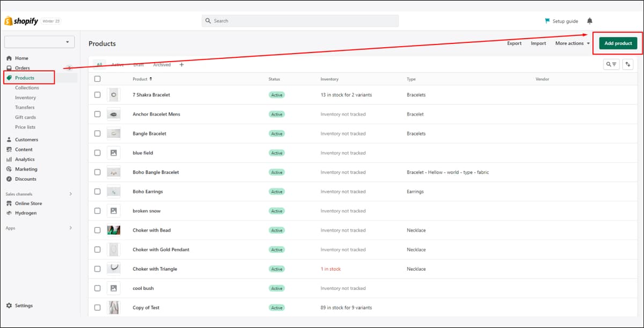644x328 pixels.
Task: Open Choker with Bead thumbnail
Action: coord(113,230)
